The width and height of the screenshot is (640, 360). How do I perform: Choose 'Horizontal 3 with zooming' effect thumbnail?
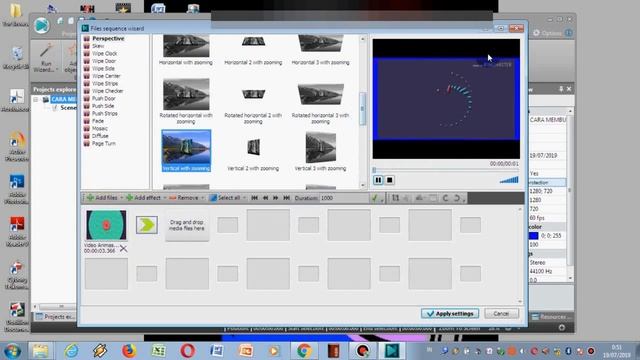[x=320, y=43]
